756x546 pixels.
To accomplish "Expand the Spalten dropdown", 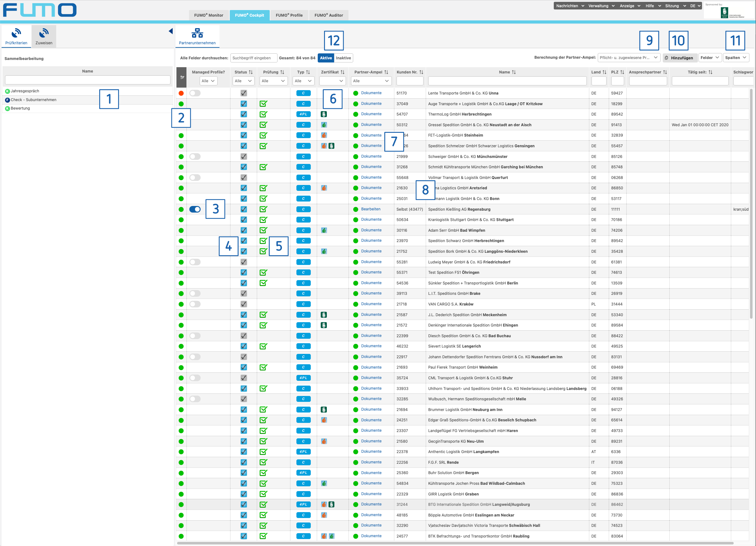I will click(x=736, y=58).
